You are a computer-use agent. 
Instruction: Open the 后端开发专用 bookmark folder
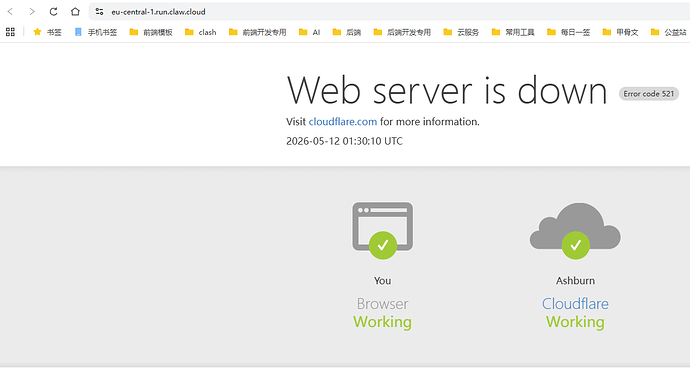click(x=402, y=32)
